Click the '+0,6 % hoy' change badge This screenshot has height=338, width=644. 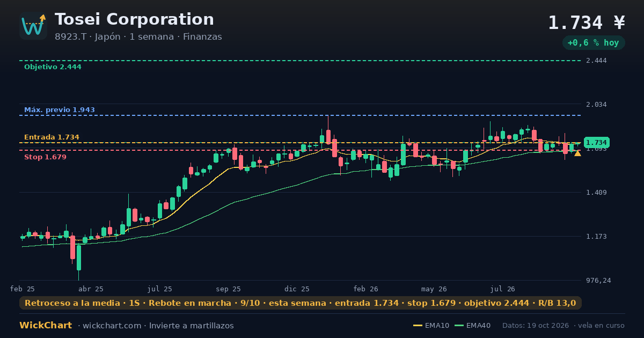point(594,42)
